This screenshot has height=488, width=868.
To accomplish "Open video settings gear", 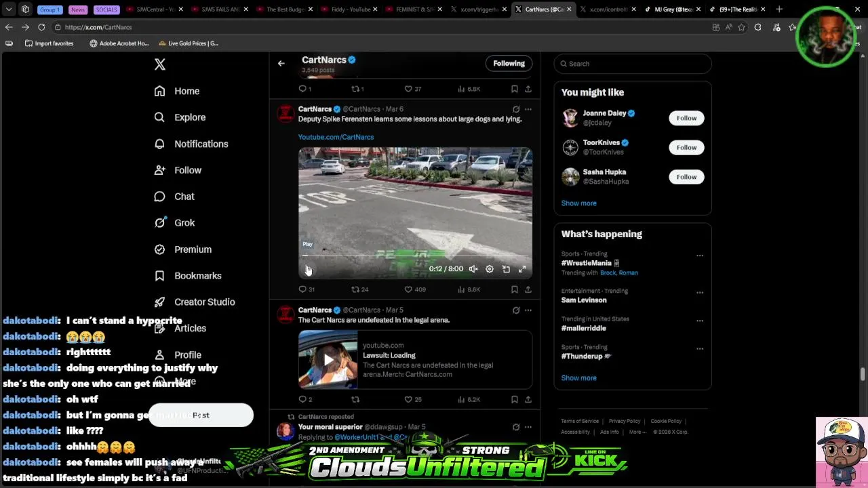I will coord(490,269).
